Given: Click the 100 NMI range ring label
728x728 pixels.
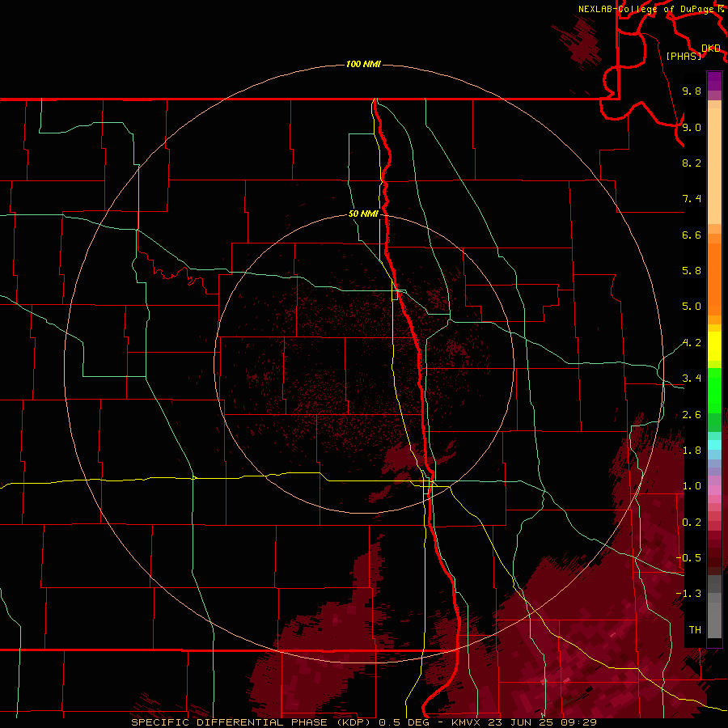Looking at the screenshot, I should 363,64.
